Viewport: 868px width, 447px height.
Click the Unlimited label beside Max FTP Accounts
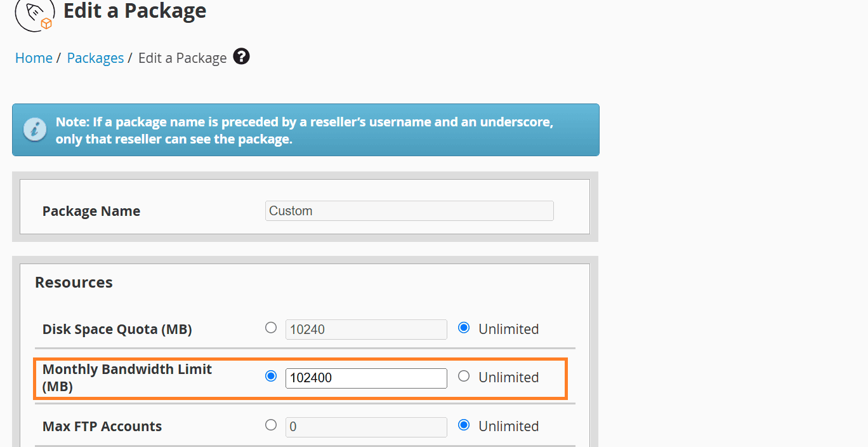[508, 426]
